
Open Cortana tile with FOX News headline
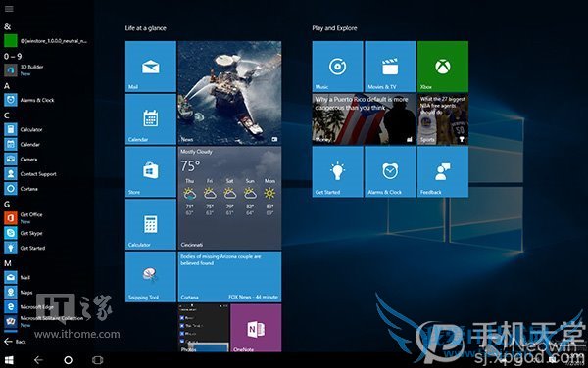(229, 277)
